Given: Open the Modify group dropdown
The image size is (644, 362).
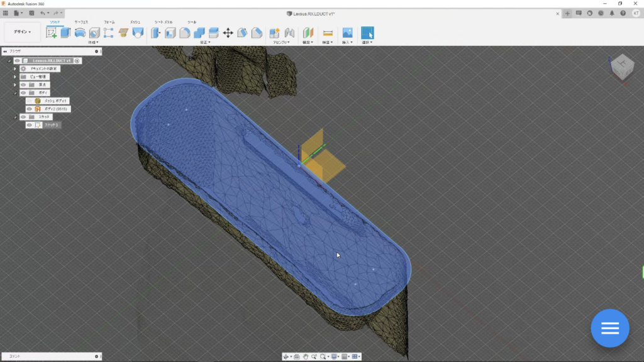Looking at the screenshot, I should point(205,42).
